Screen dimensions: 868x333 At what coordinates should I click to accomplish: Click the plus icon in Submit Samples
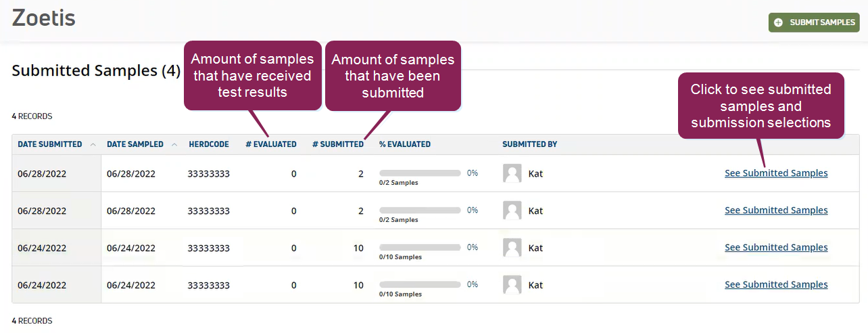click(x=779, y=22)
